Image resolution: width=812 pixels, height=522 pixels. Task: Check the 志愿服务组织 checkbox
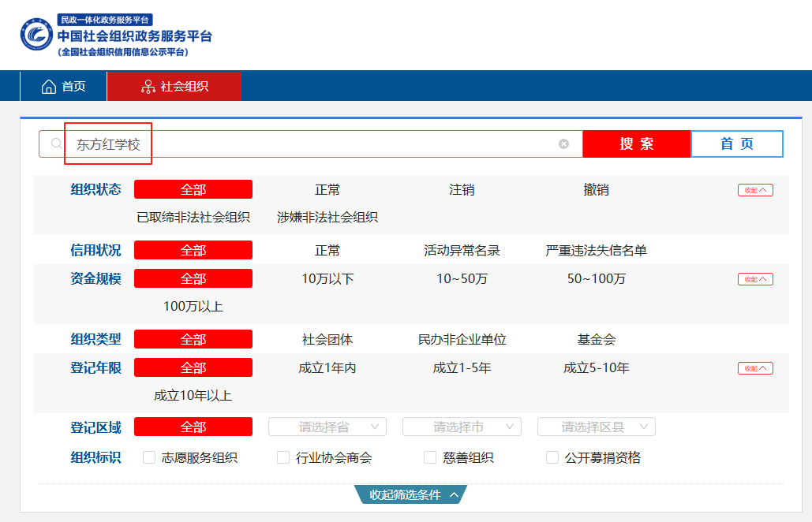[x=148, y=457]
